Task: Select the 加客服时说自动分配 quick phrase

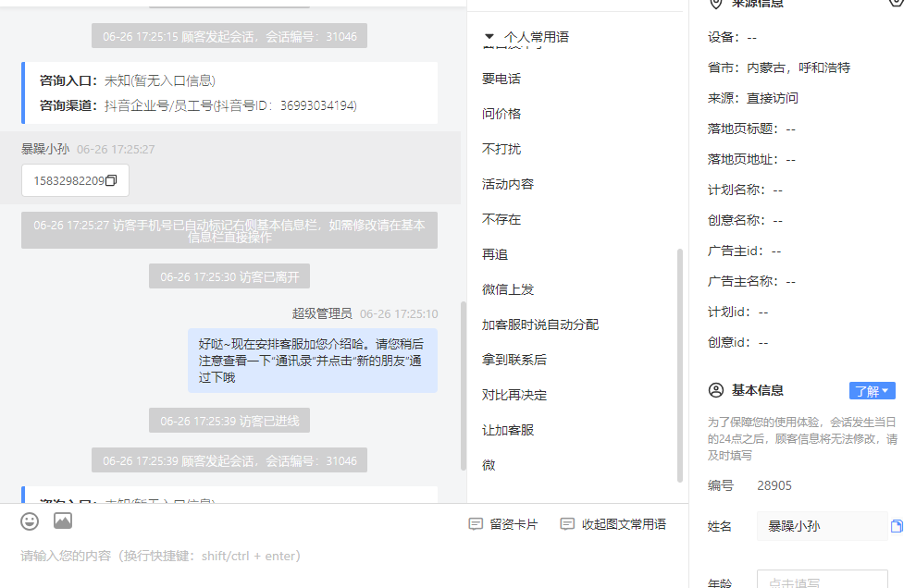Action: point(540,325)
